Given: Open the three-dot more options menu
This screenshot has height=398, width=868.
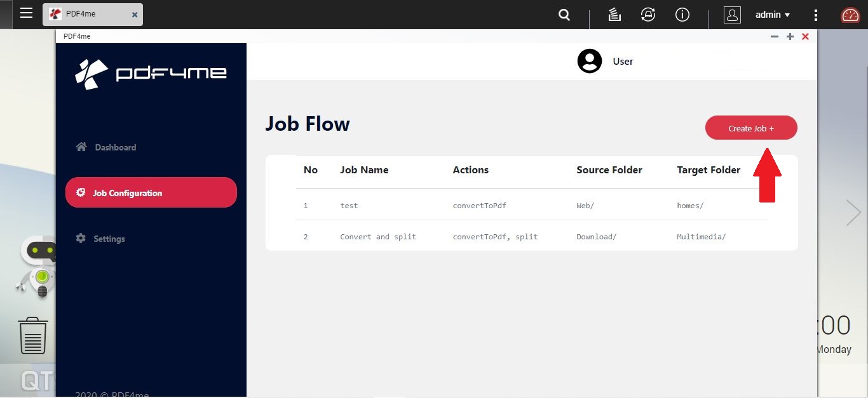Looking at the screenshot, I should click(816, 15).
